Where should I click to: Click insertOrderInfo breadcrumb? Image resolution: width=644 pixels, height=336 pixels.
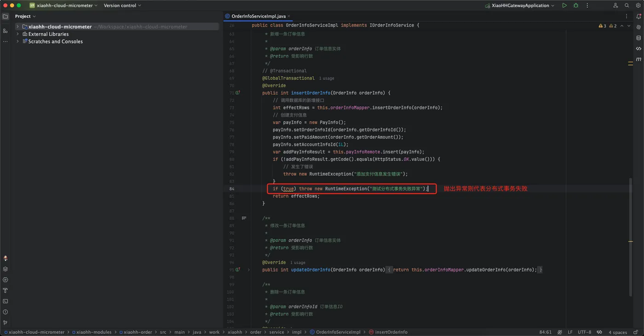tap(388, 332)
